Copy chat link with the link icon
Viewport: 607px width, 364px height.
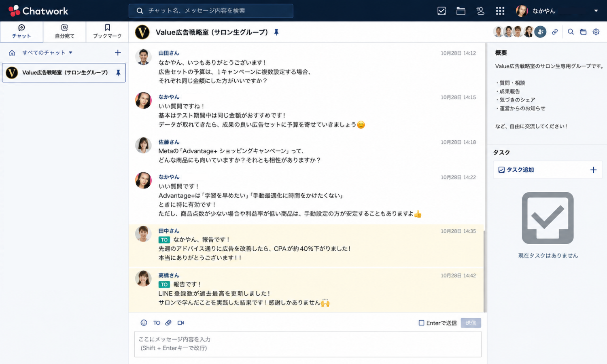pos(555,32)
